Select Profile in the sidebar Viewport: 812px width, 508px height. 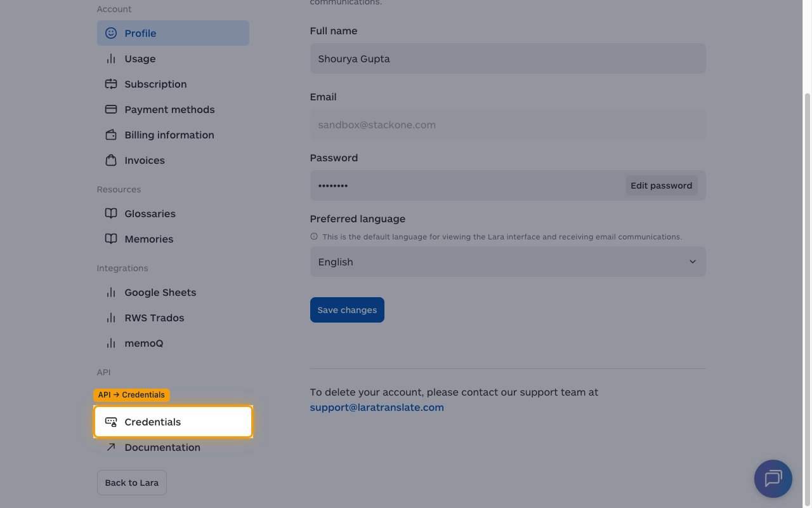(x=173, y=33)
